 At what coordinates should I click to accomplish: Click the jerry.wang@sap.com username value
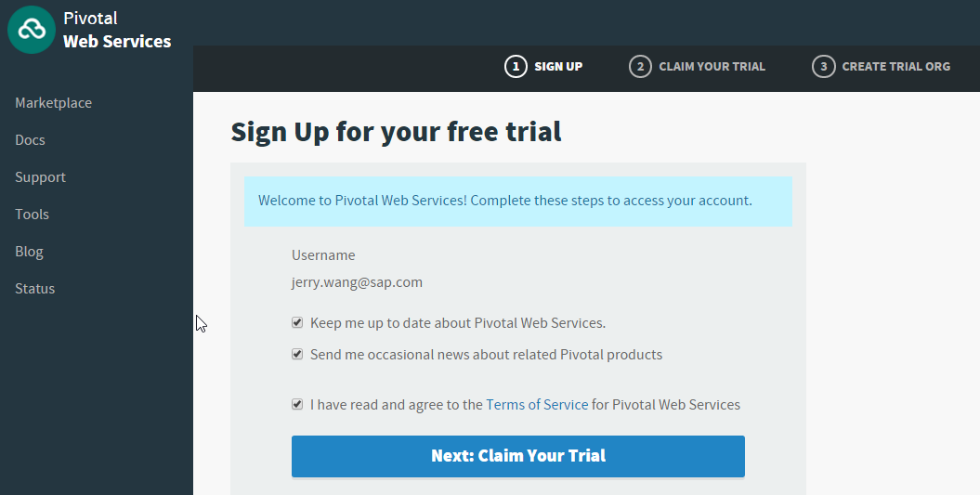(x=357, y=282)
